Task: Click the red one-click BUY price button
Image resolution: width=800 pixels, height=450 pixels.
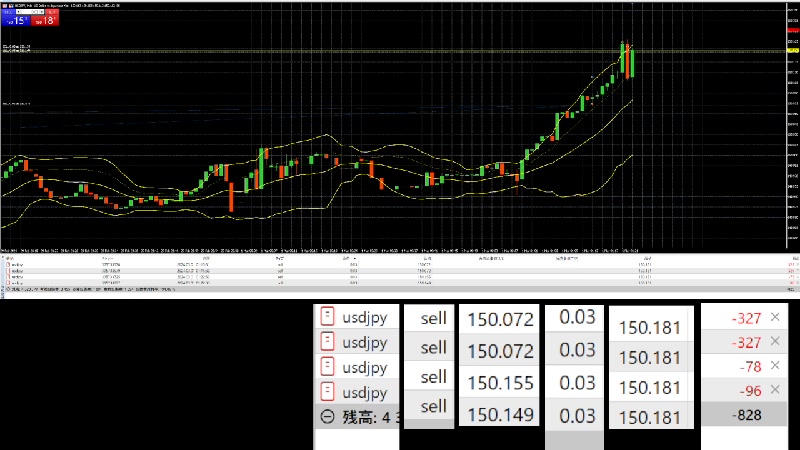Action: coord(44,19)
